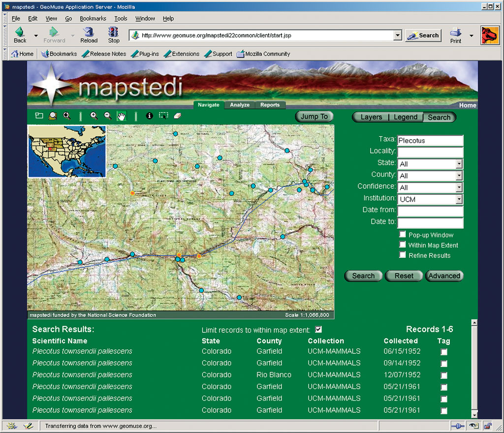
Task: Activate the pan hand tool
Action: 121,116
